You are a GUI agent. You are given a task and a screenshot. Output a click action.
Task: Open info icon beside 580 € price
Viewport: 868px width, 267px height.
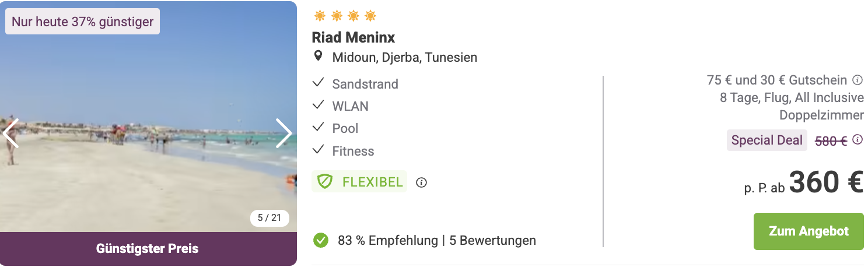(x=857, y=140)
